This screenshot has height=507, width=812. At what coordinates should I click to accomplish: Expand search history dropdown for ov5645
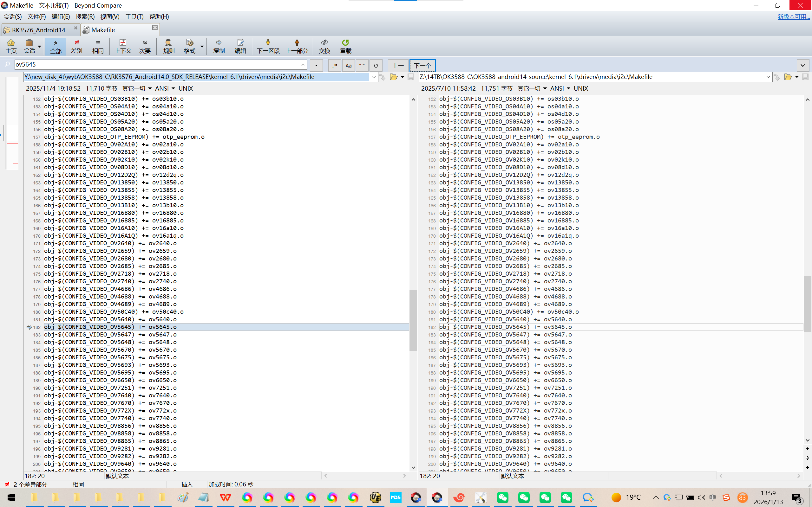(303, 64)
